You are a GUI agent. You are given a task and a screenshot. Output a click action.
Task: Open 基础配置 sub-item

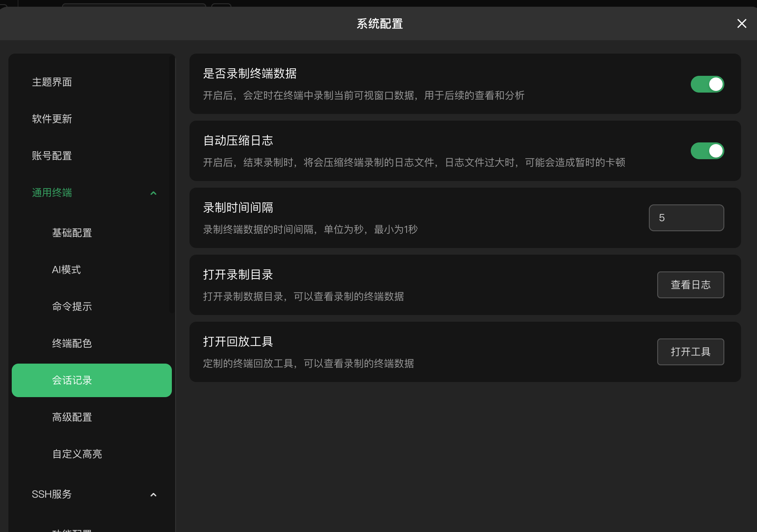click(72, 233)
